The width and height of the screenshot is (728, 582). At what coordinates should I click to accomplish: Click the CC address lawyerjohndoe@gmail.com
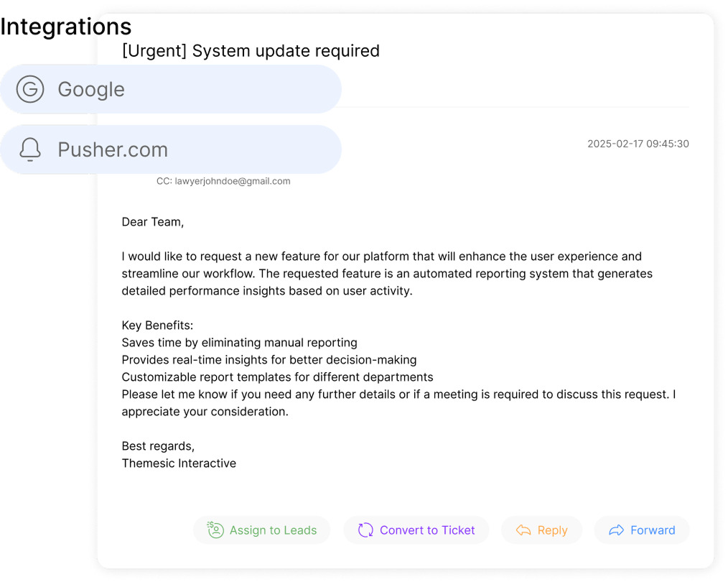pos(223,181)
